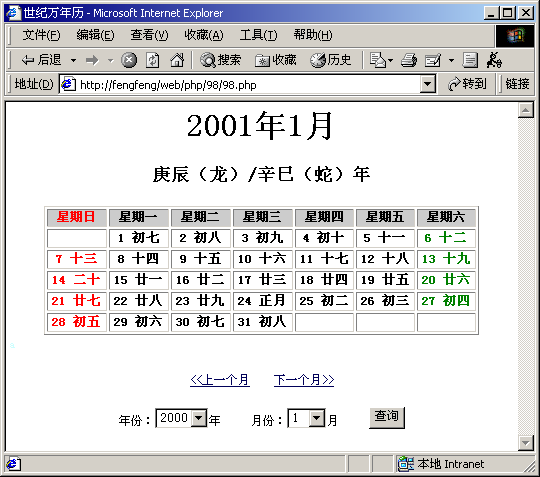Screen dimensions: 540x477
Task: Follow the <<上一个月 previous month link
Action: coord(220,380)
